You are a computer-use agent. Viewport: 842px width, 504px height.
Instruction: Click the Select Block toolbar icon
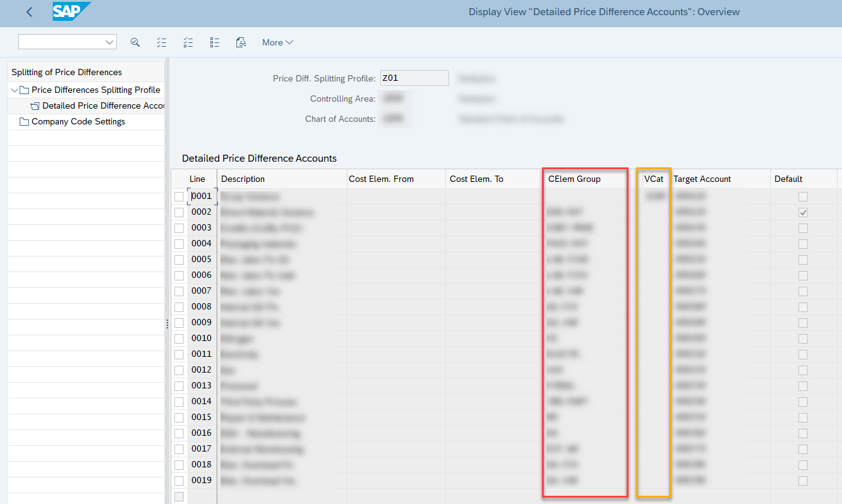click(188, 42)
